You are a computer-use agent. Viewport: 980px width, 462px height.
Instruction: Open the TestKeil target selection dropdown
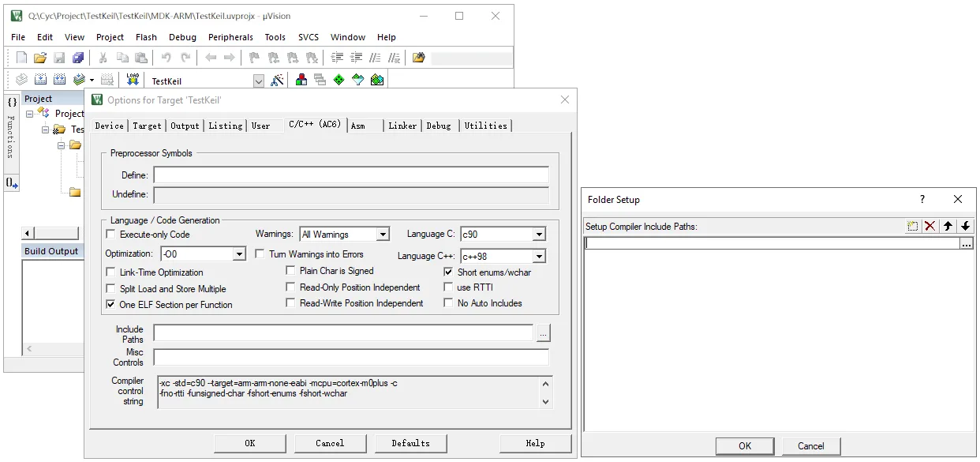click(259, 81)
